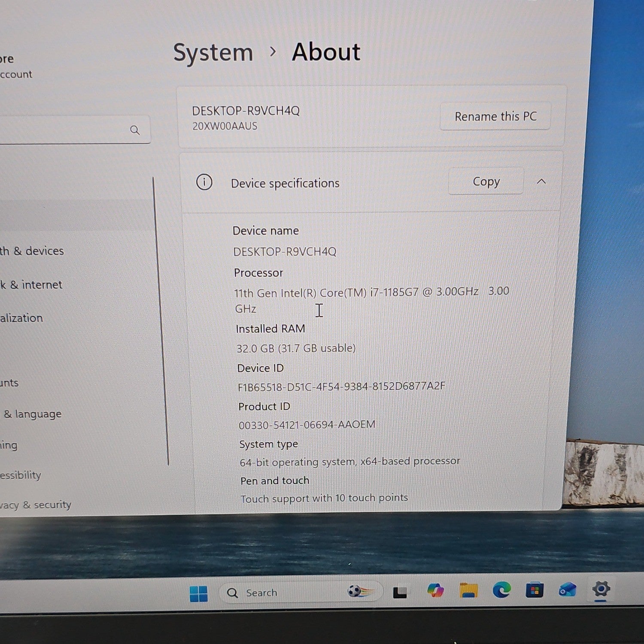Screen dimensions: 644x644
Task: Collapse the Device specifications section
Action: (x=541, y=181)
